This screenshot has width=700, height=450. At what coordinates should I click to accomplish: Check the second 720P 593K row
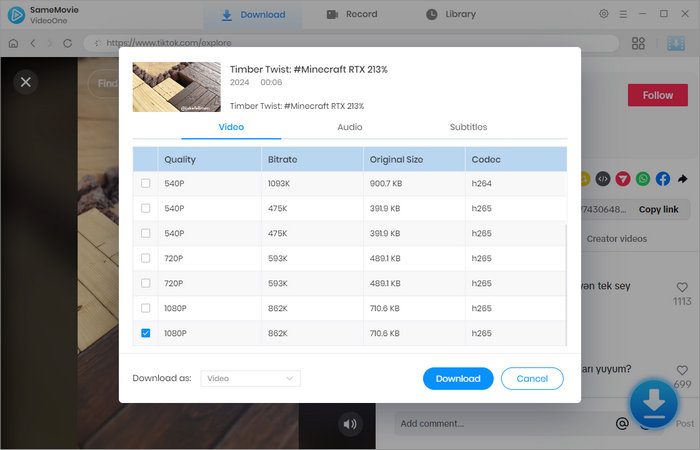pos(146,283)
